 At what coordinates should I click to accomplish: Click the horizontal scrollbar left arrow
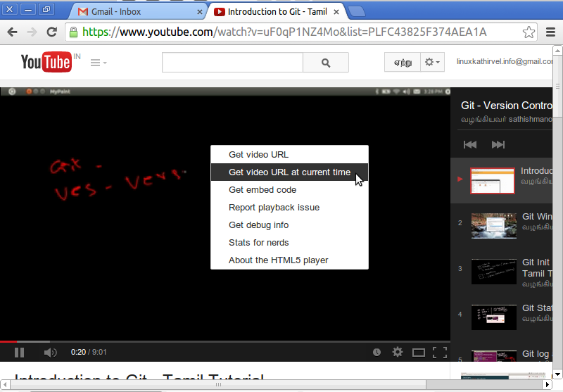coord(5,384)
